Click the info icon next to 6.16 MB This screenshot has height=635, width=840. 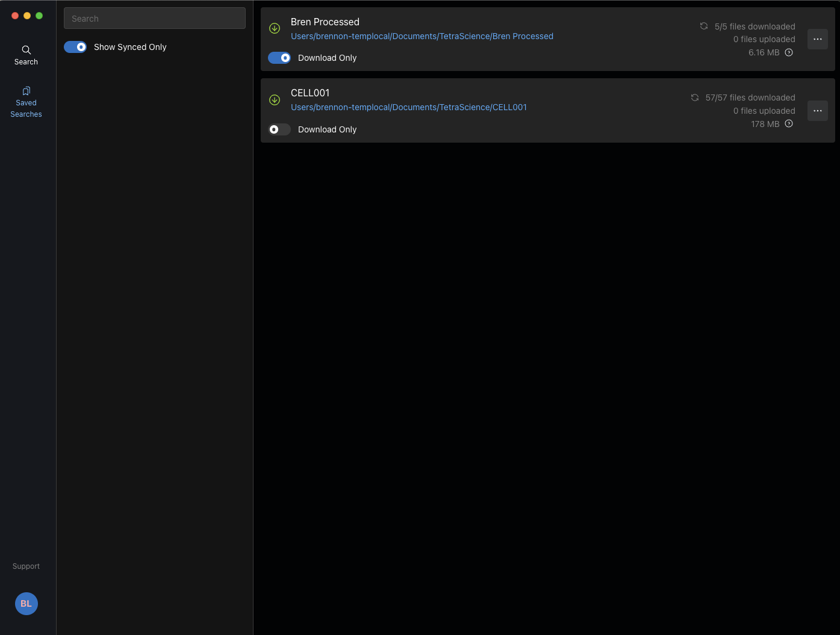tap(789, 52)
